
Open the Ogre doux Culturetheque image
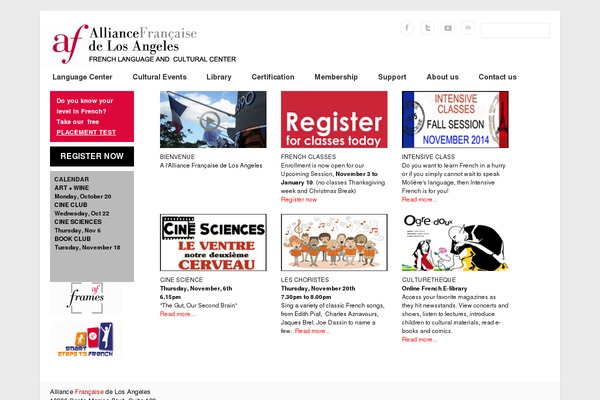pyautogui.click(x=455, y=242)
